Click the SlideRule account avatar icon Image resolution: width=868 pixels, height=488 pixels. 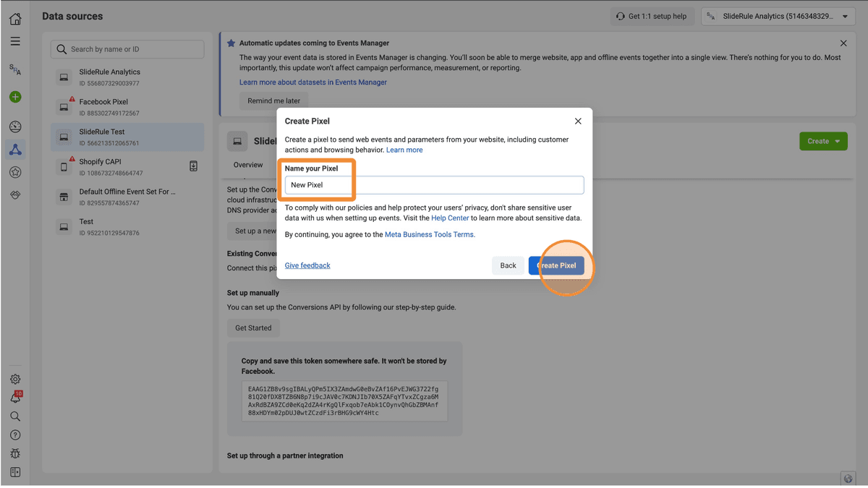coord(15,70)
